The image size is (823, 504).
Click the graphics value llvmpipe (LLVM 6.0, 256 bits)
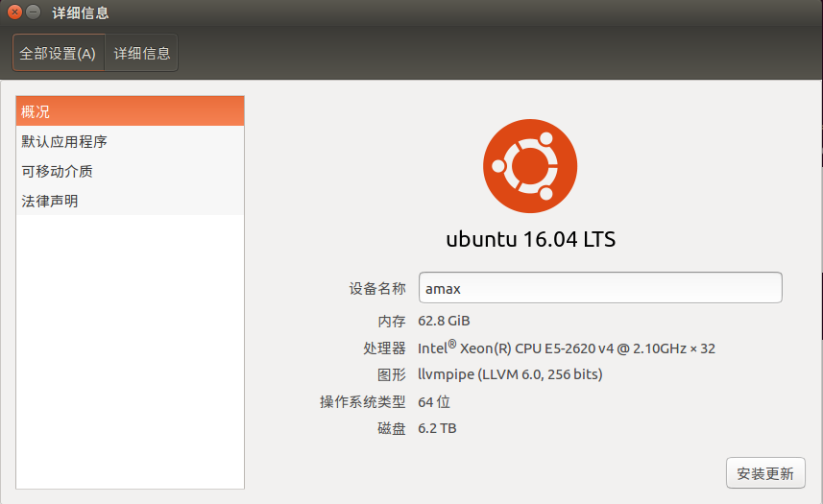coord(510,374)
